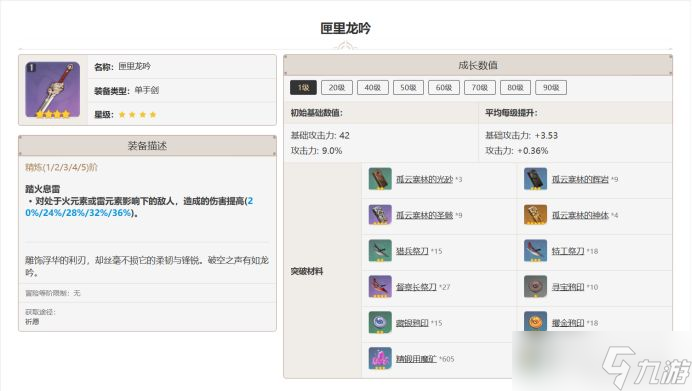
Task: Open the 督察长祭刀 link
Action: coord(416,287)
